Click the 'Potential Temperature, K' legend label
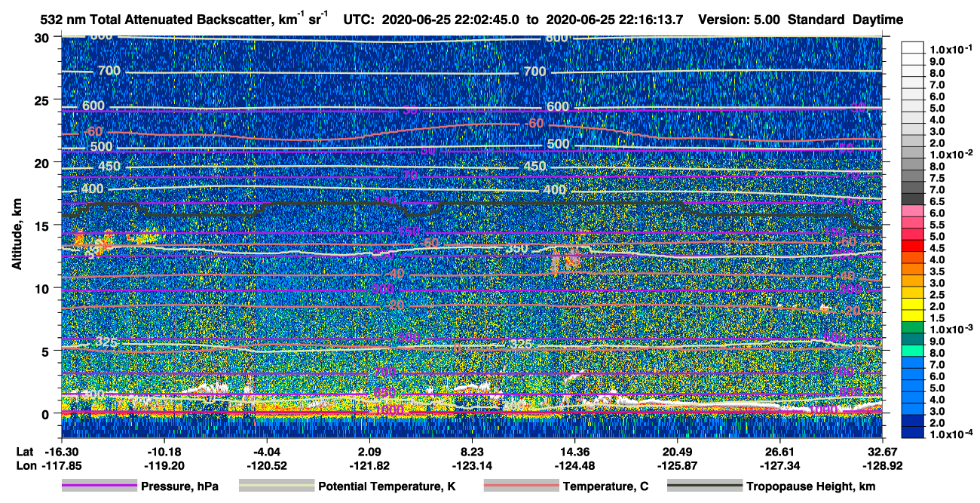This screenshot has width=980, height=503. point(387,486)
